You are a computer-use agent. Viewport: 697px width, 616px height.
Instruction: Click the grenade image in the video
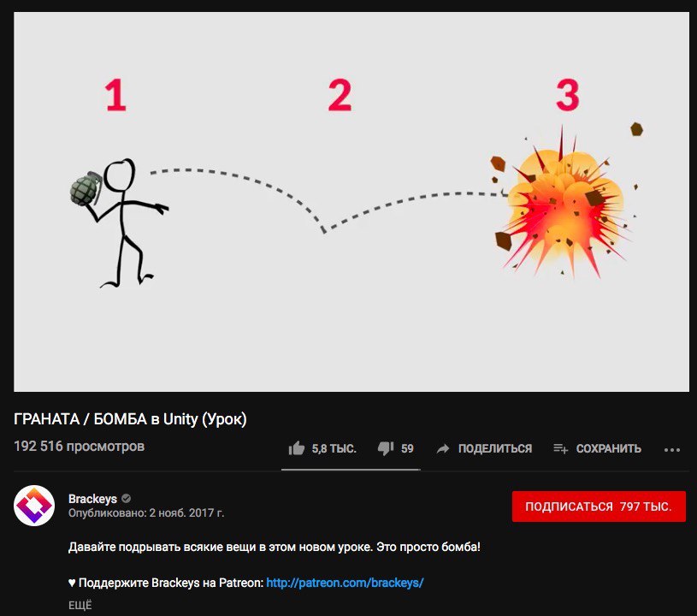tap(86, 188)
